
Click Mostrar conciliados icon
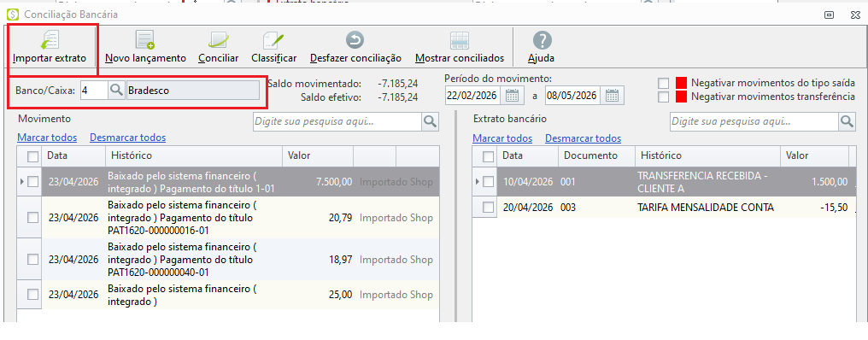pyautogui.click(x=460, y=40)
